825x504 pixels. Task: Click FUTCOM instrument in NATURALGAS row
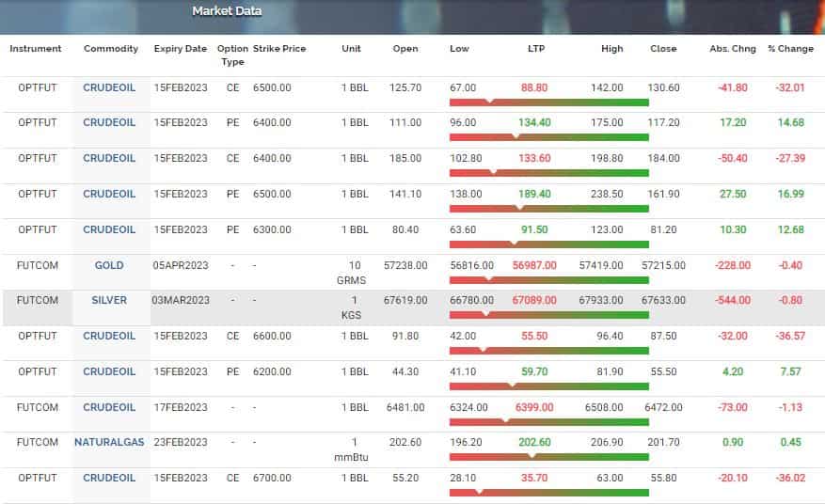(38, 442)
